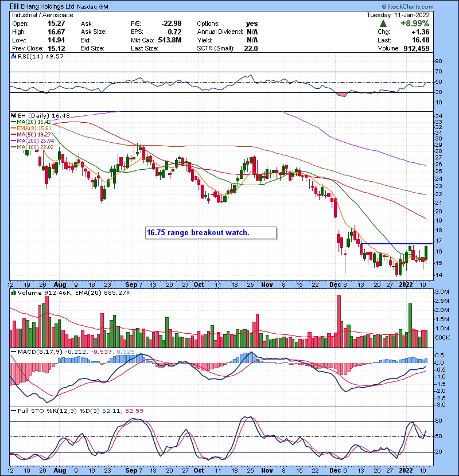Click the +8.99% percent change

tap(415, 24)
